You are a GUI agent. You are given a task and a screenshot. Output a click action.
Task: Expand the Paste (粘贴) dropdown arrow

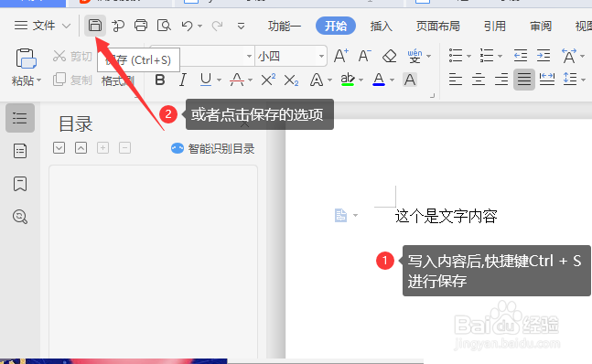click(x=38, y=80)
